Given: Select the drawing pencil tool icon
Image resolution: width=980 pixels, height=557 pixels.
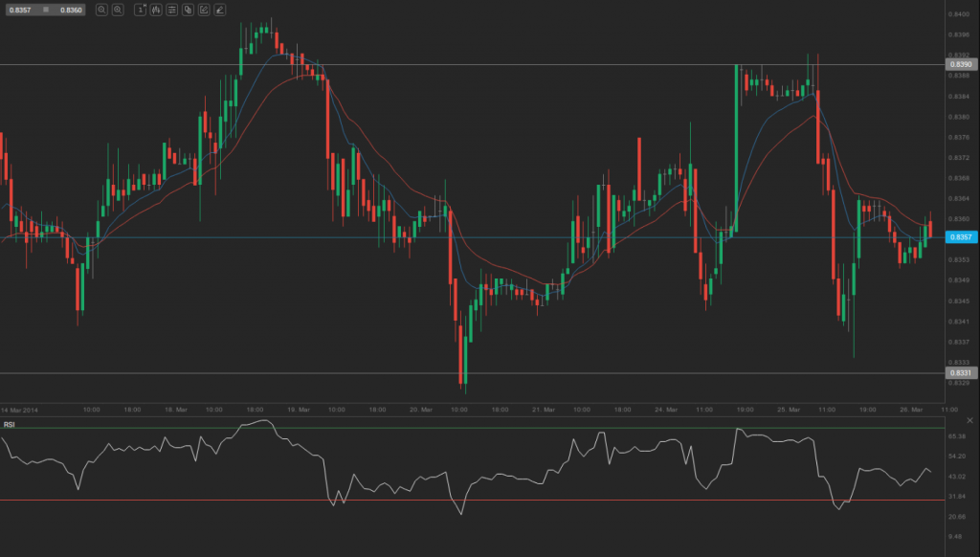Looking at the screenshot, I should pos(220,10).
